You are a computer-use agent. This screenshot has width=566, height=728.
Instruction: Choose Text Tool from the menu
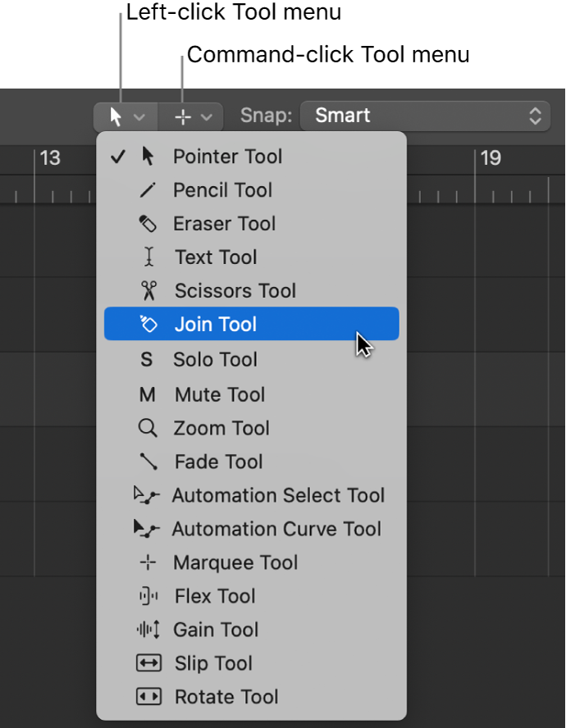(x=215, y=257)
